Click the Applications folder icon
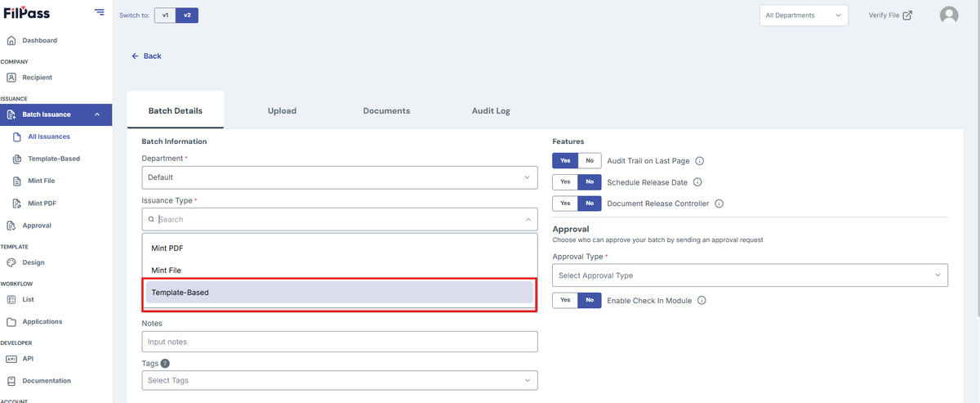The image size is (980, 403). (x=11, y=322)
